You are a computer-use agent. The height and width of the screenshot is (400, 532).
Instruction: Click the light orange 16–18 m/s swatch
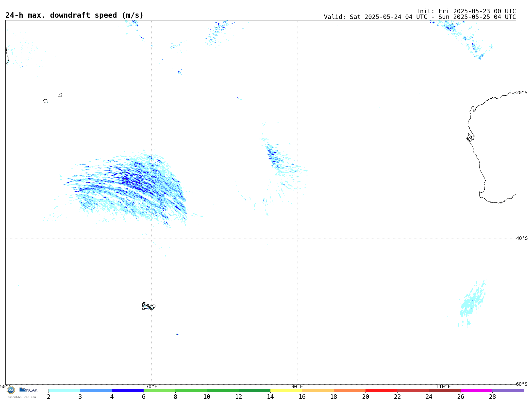tap(318, 390)
